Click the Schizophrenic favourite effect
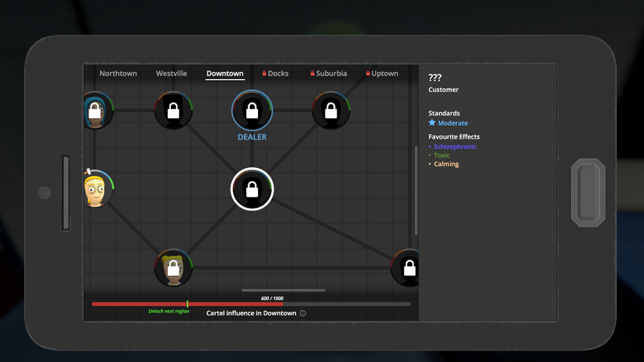Viewport: 644px width, 362px height. pos(455,146)
